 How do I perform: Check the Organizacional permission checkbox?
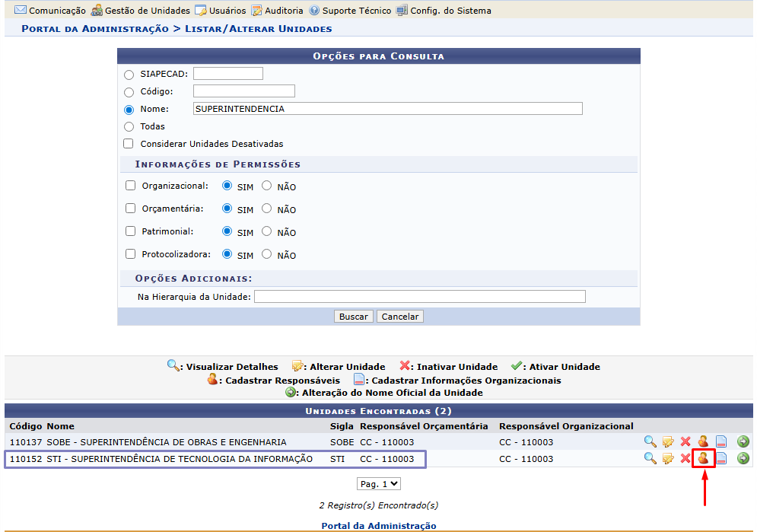[130, 186]
